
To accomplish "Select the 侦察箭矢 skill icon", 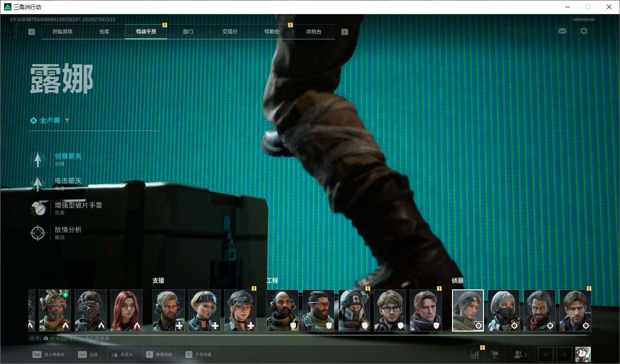I will pyautogui.click(x=38, y=159).
